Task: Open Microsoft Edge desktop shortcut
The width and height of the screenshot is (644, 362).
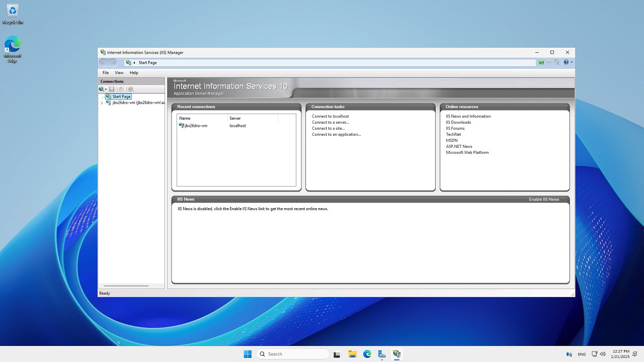Action: coord(13,50)
